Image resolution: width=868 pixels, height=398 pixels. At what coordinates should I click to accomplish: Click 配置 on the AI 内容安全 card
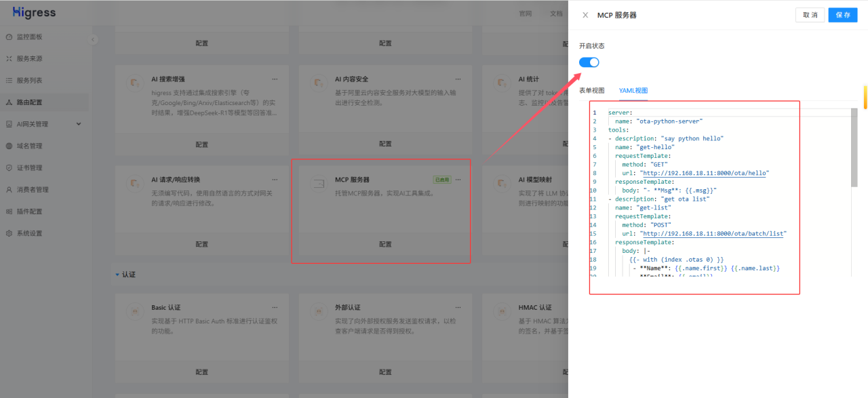click(x=385, y=144)
